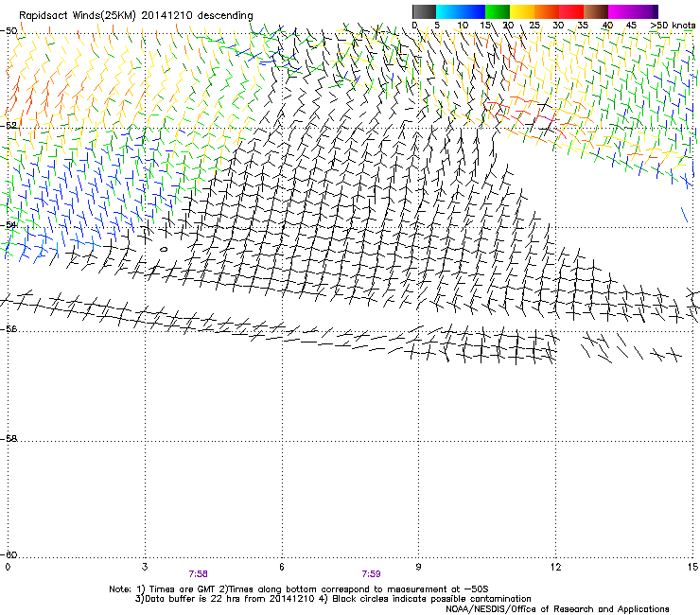Click the '-58' latitude axis label
Screen dimensions: 700x615
(x=9, y=439)
